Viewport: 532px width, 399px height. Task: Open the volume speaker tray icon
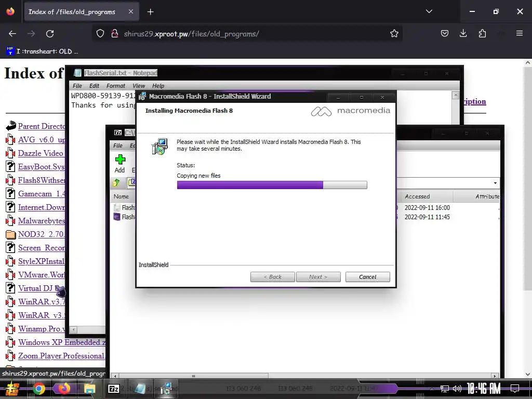pos(457,389)
